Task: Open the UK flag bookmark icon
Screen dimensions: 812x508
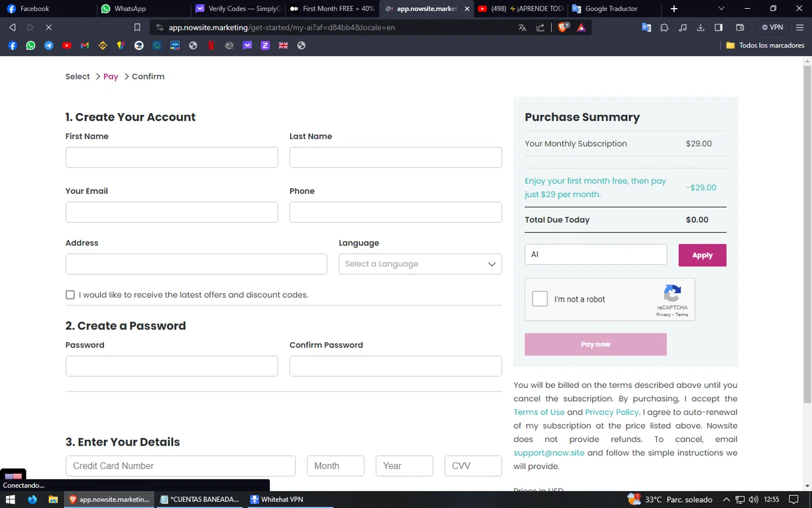Action: click(283, 45)
